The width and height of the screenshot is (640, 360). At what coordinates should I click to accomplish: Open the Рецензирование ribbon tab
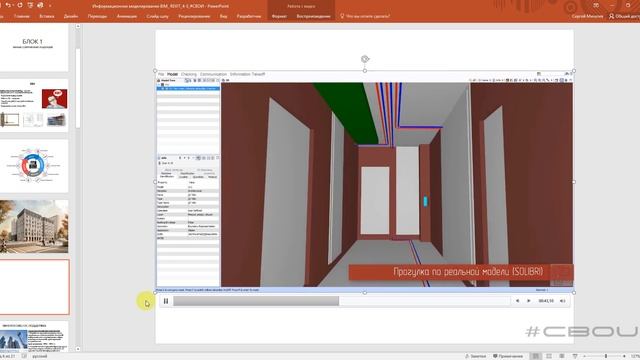pyautogui.click(x=194, y=16)
